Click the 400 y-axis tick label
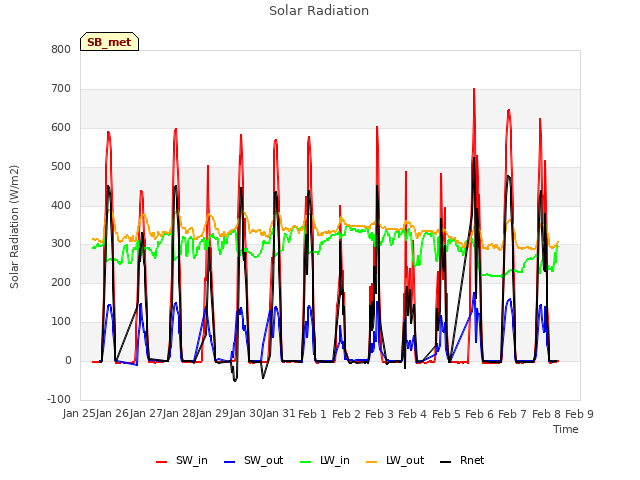 pos(61,205)
